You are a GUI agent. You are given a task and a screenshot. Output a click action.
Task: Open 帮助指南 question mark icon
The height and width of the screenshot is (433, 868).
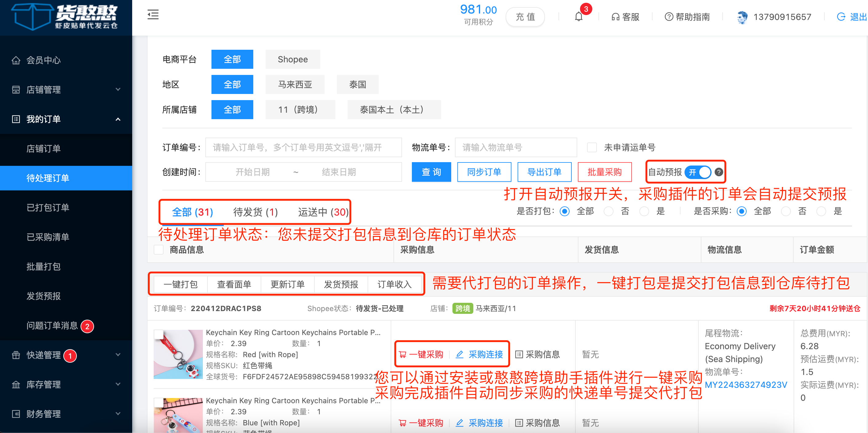pos(669,17)
